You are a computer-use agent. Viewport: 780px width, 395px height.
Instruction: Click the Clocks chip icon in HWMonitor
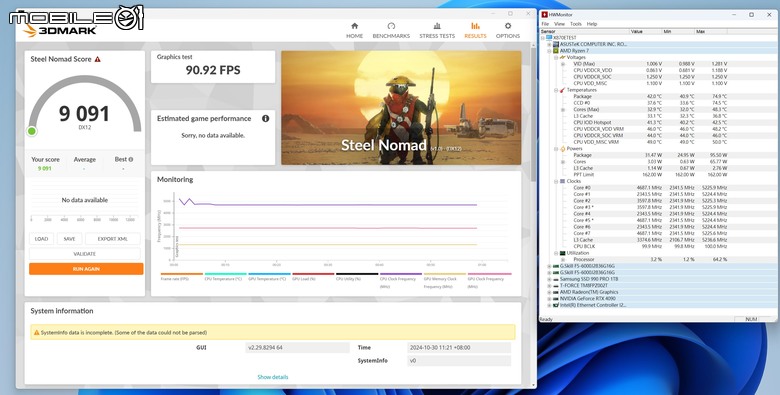(x=563, y=181)
